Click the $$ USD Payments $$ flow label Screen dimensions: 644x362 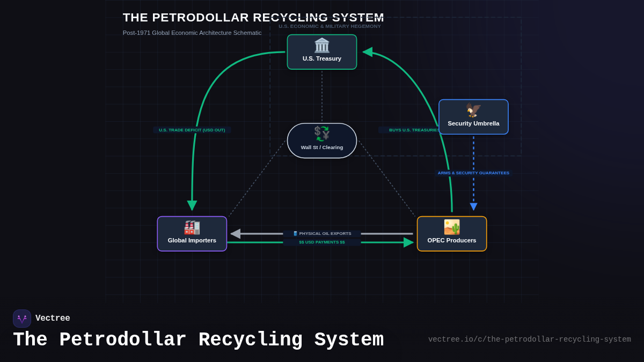322,242
